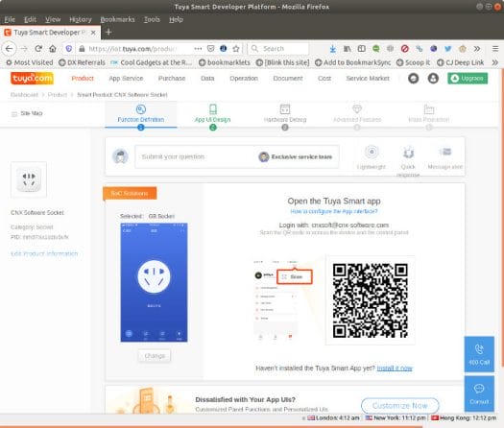Open the user account avatar icon
This screenshot has width=504, height=428.
click(x=433, y=79)
